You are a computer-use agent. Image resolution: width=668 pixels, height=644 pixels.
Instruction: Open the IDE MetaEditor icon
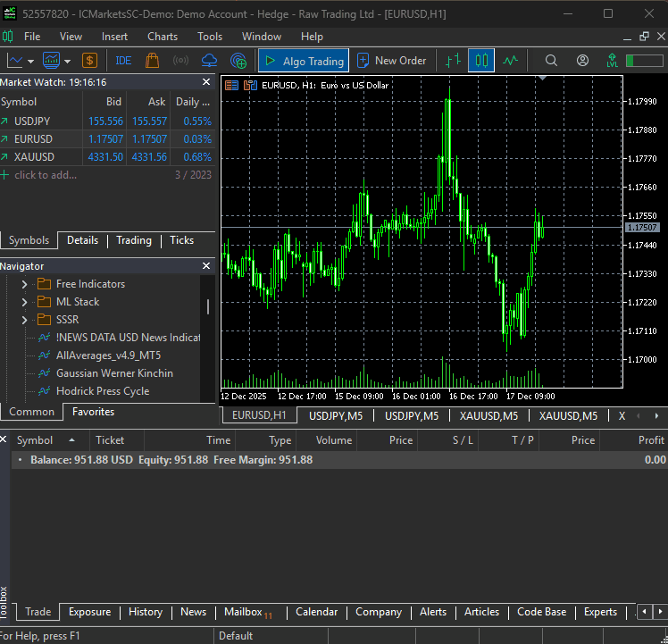click(x=123, y=61)
